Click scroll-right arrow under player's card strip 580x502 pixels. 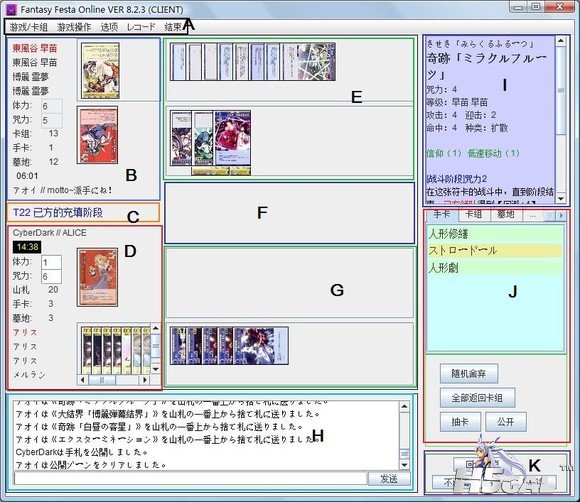(145, 380)
